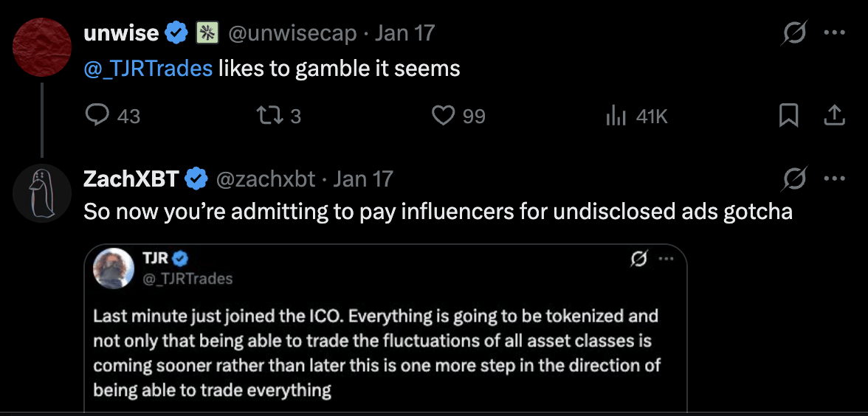The width and height of the screenshot is (868, 416).
Task: Open more options menu on ZachXBT's tweet
Action: (x=835, y=178)
